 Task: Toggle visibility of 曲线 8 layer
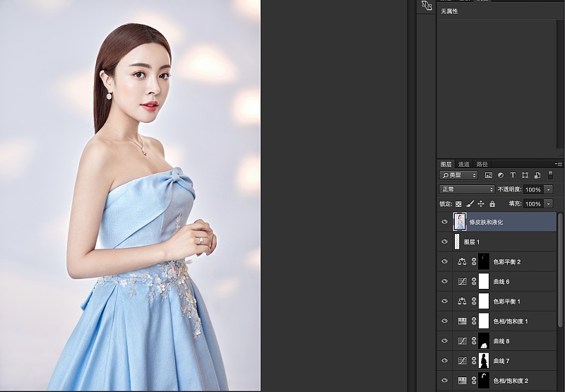point(445,340)
